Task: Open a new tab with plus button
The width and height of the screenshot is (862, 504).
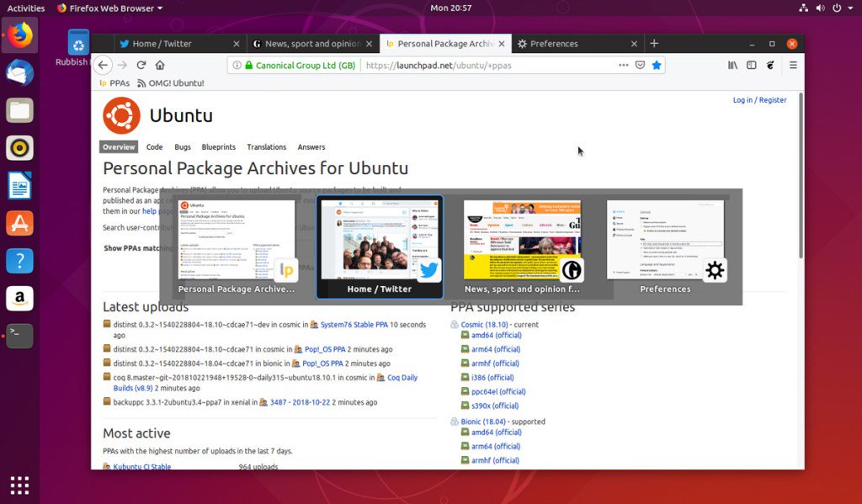Action: click(654, 44)
